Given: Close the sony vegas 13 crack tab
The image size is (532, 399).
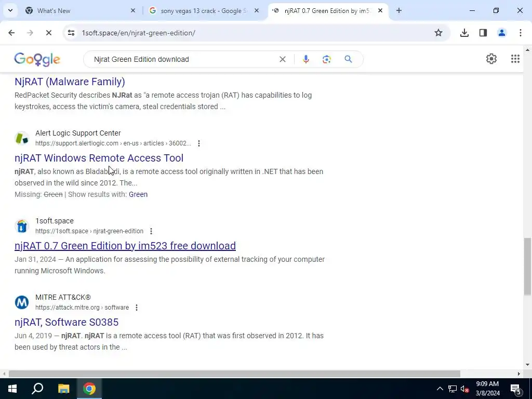Looking at the screenshot, I should (257, 10).
